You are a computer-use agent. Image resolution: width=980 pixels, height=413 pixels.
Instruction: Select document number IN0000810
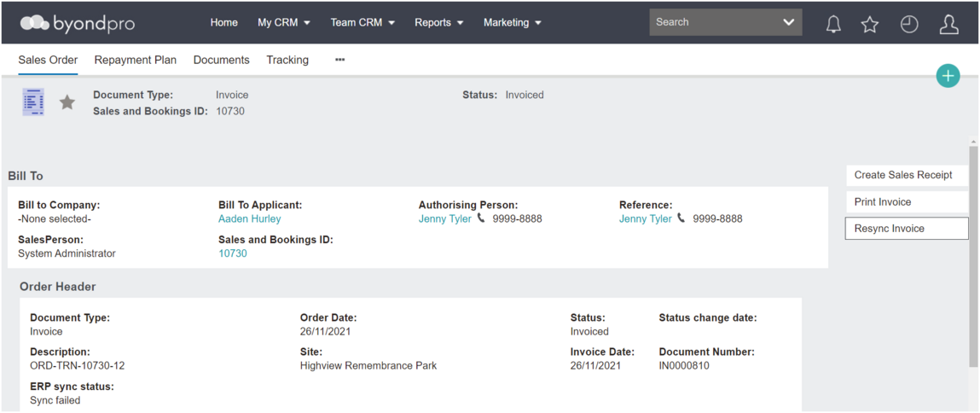pos(684,366)
